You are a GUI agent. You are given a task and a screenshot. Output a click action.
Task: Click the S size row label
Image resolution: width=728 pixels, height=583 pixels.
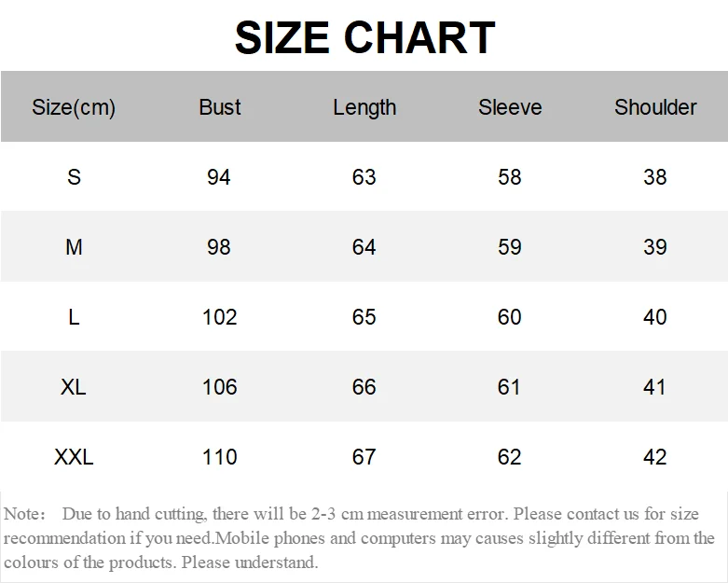[x=74, y=177]
